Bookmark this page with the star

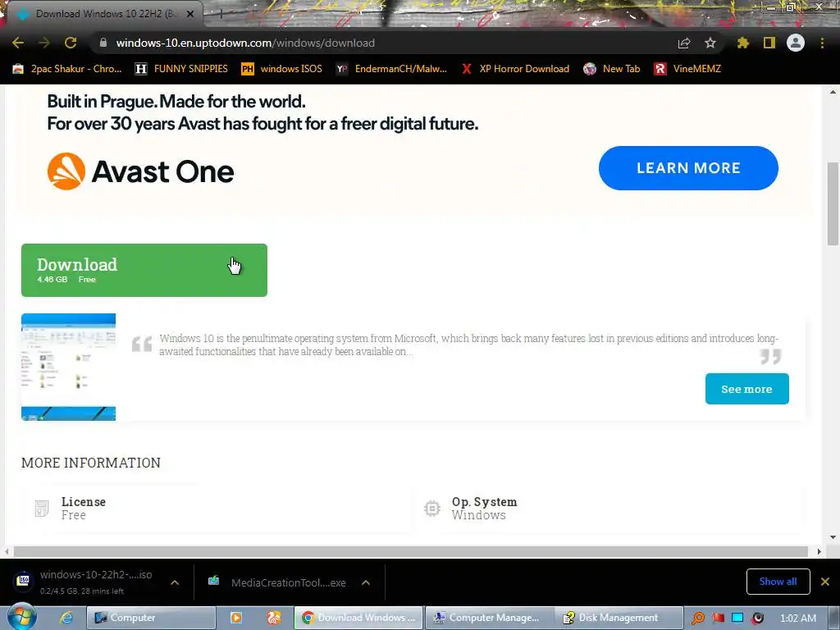point(710,43)
